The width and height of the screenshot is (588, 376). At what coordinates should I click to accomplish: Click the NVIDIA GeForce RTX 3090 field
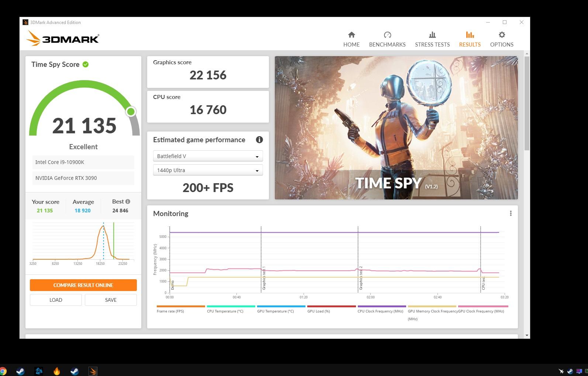[x=83, y=178]
